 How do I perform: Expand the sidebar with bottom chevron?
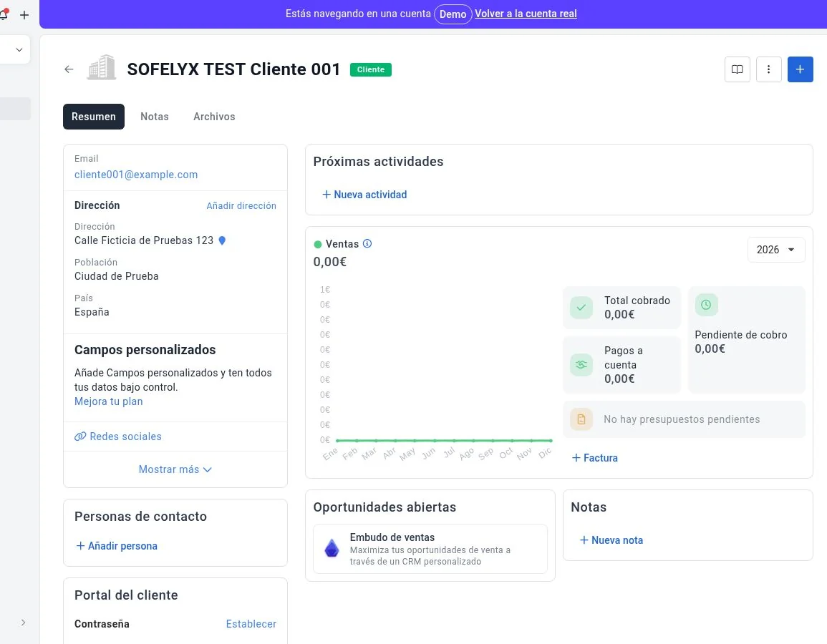point(23,623)
